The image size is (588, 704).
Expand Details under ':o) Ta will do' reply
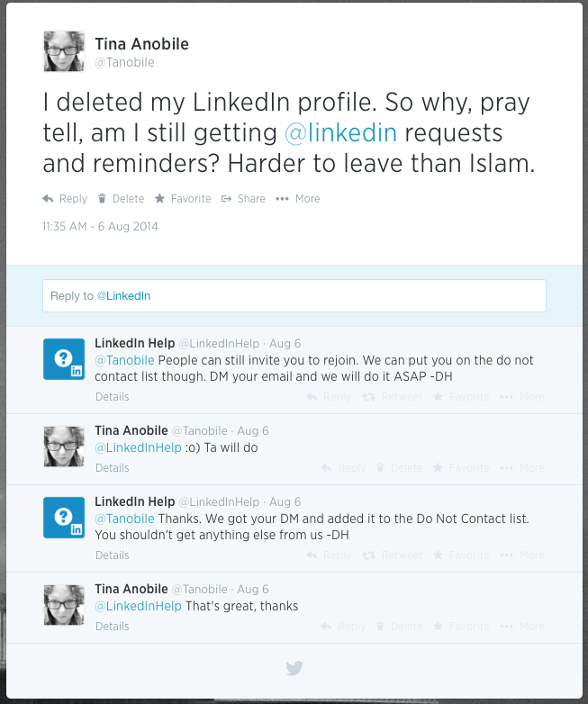point(113,468)
